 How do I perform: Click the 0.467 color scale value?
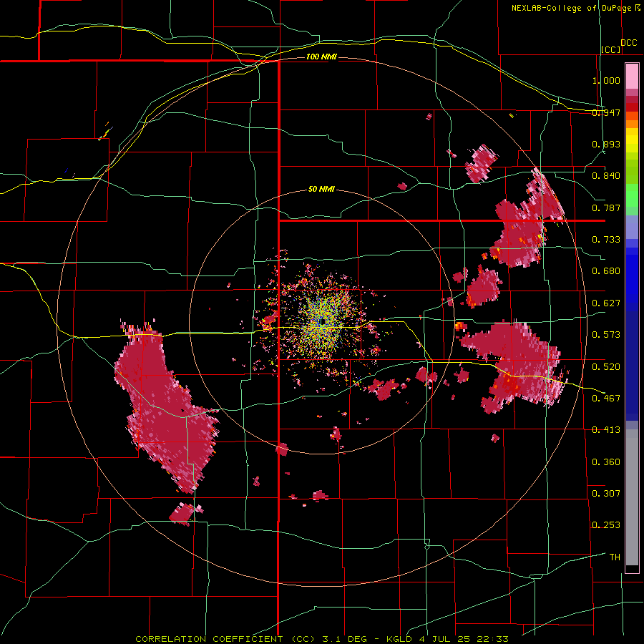(606, 399)
